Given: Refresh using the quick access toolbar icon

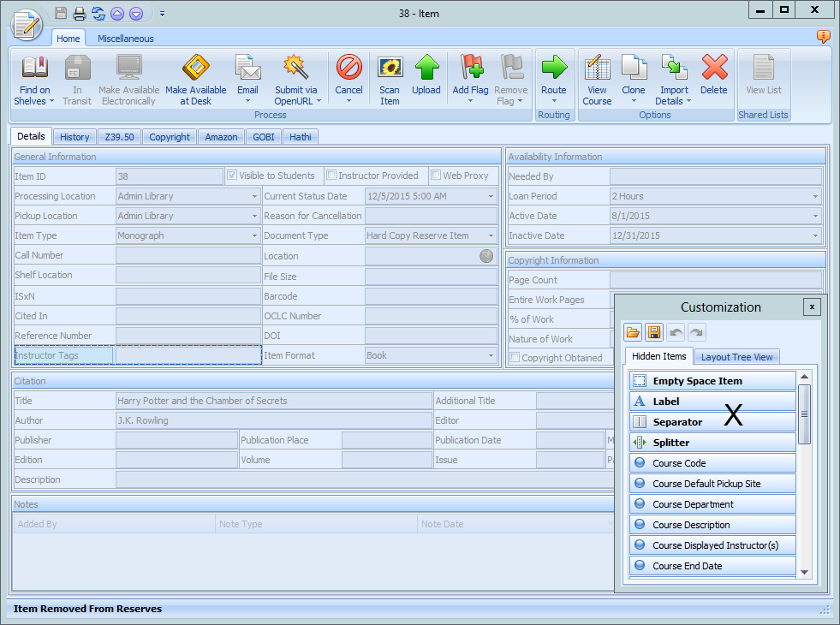Looking at the screenshot, I should 98,13.
